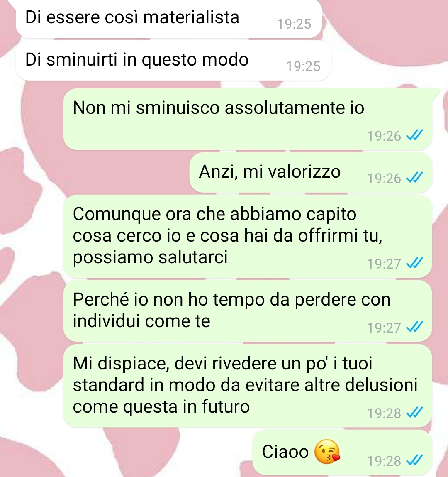Tap the 19:28 timestamp beside Ciaoo
The height and width of the screenshot is (477, 448).
click(x=384, y=461)
